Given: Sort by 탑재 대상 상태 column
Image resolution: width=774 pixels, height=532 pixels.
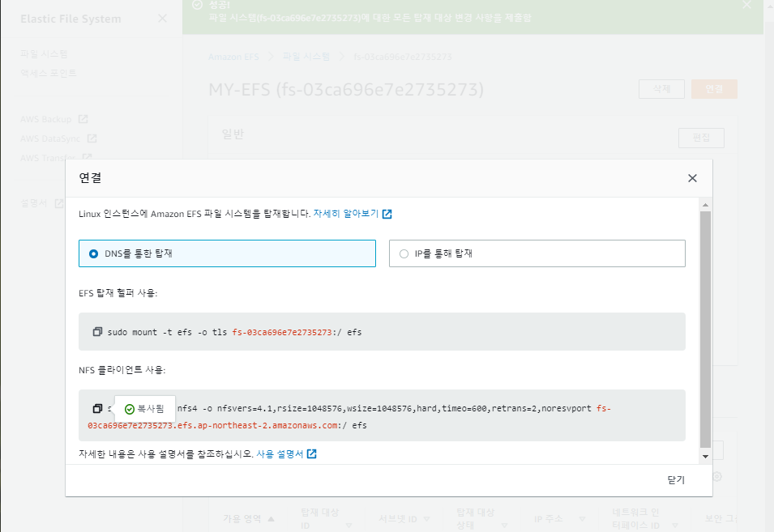Looking at the screenshot, I should pyautogui.click(x=481, y=519).
